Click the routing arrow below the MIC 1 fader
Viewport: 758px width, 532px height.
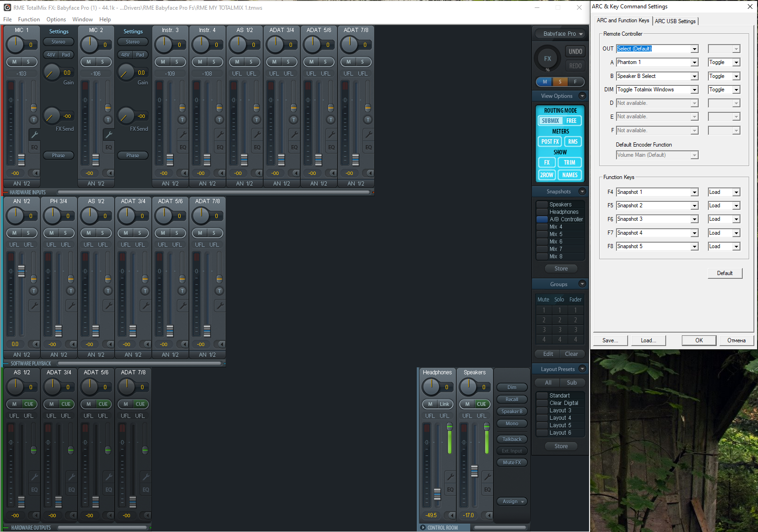[36, 173]
